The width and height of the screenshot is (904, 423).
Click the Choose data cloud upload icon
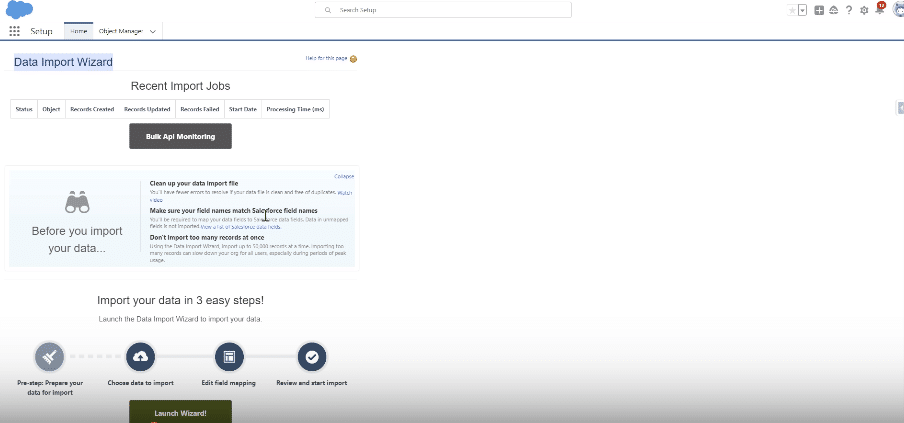coord(140,357)
